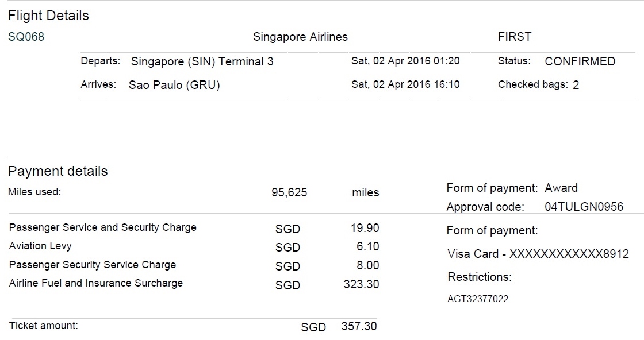This screenshot has width=644, height=340.
Task: Click arrival time Sat, 02 Apr 2016 16:10
Action: point(405,84)
